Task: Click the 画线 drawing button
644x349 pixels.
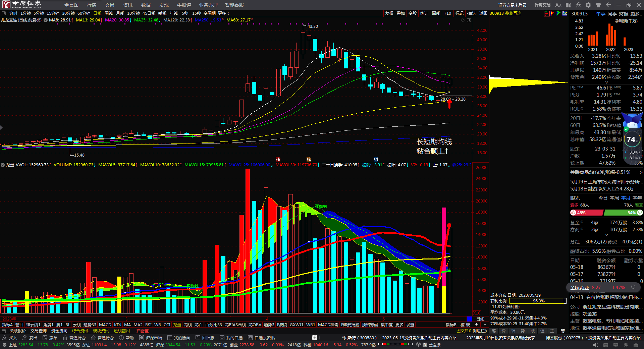Action: [436, 13]
